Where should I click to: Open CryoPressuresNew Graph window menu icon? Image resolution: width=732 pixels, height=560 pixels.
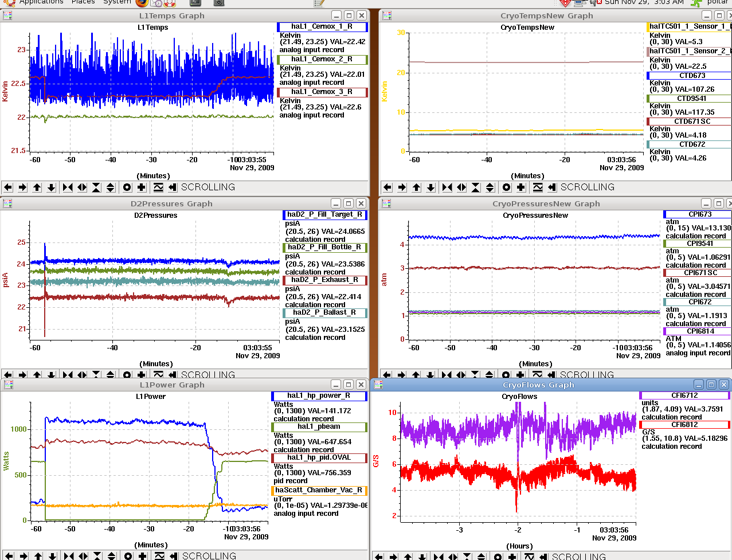point(387,203)
